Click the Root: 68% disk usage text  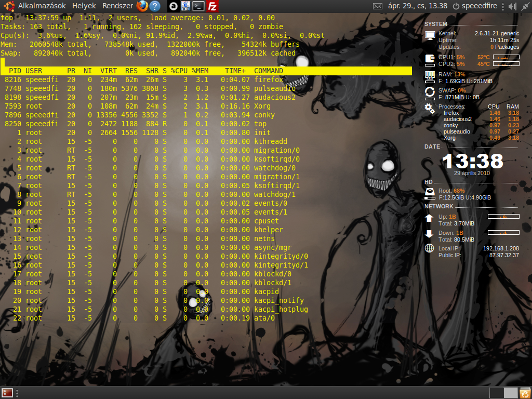point(451,191)
